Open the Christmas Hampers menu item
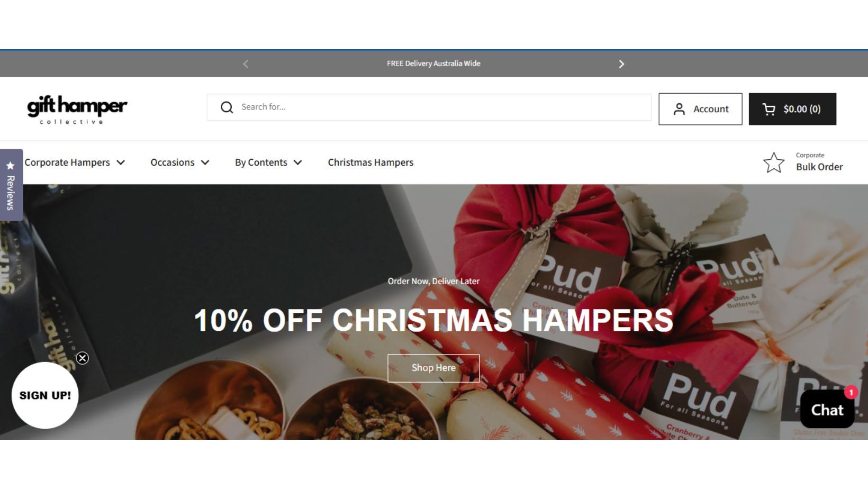 coord(370,162)
